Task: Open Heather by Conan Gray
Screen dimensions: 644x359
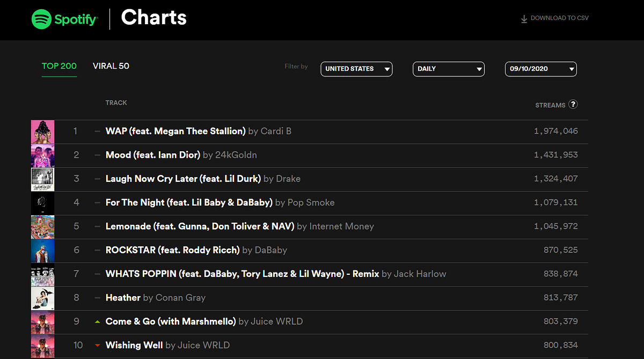Action: pyautogui.click(x=123, y=298)
